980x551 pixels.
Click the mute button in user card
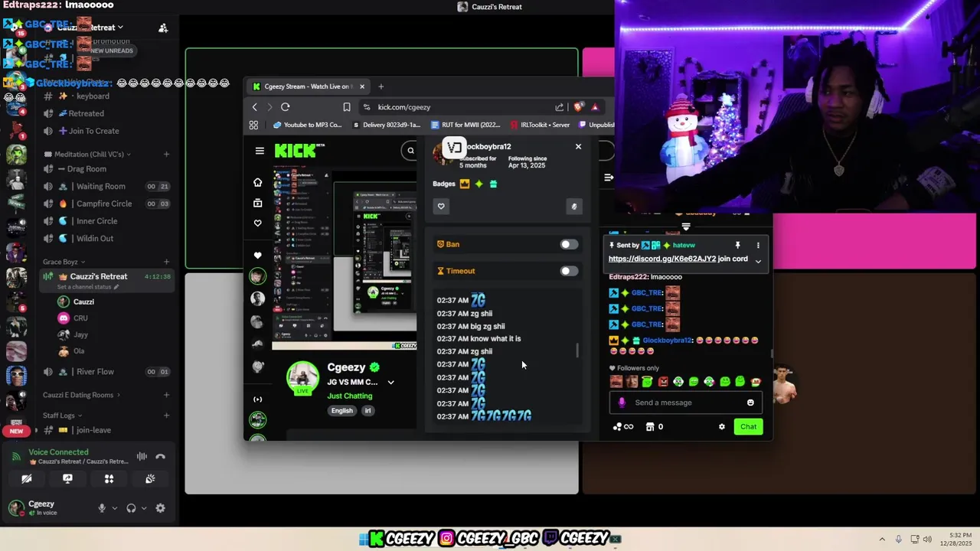[573, 206]
